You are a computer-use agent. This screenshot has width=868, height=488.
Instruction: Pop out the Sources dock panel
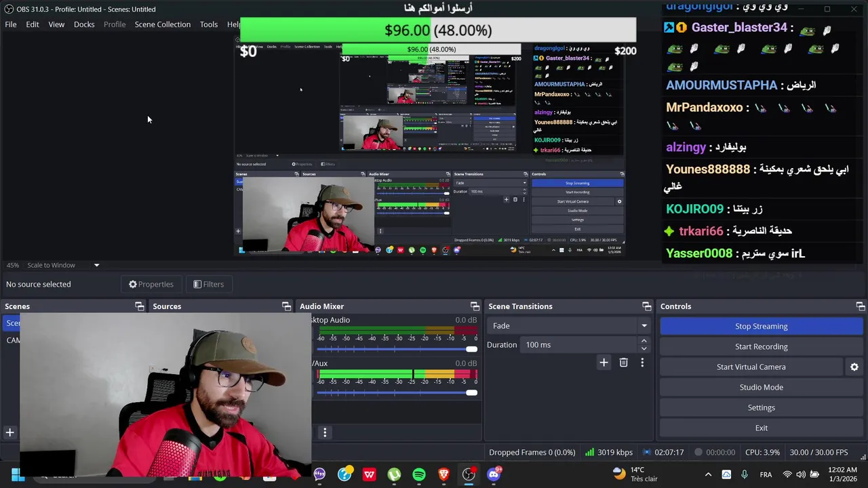286,306
